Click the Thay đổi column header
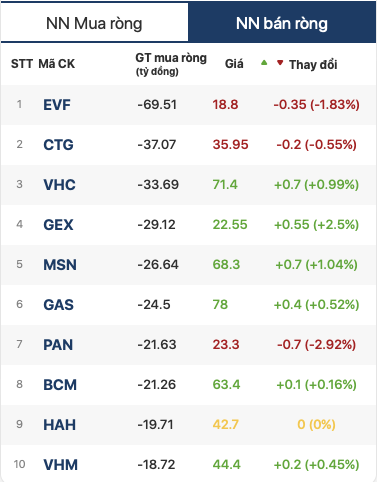377x482 pixels. (313, 65)
